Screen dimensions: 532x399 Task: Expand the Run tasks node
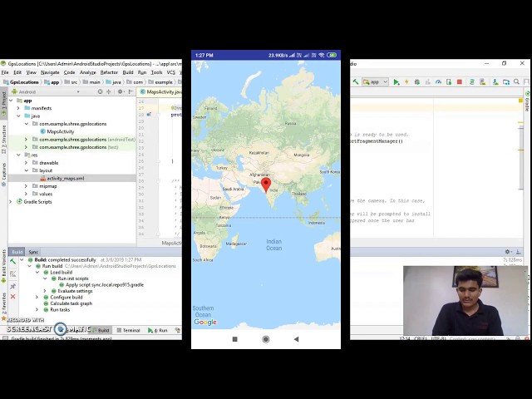(37, 310)
